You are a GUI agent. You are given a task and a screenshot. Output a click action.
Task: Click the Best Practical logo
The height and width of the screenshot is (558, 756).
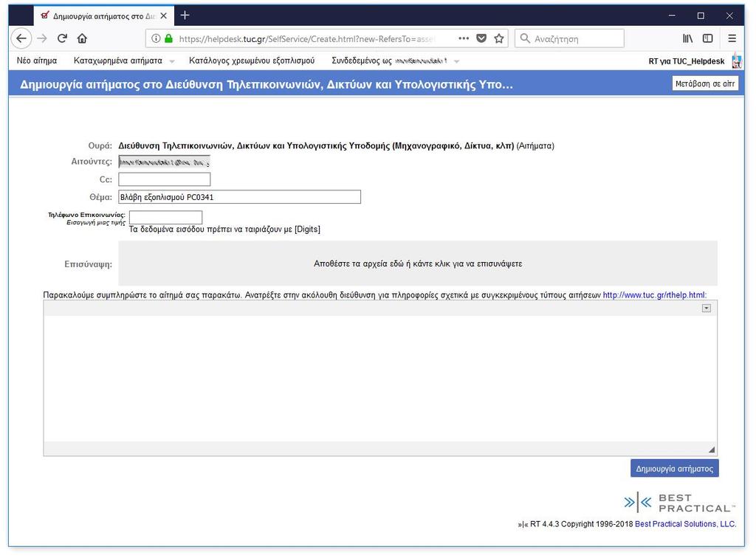point(680,503)
